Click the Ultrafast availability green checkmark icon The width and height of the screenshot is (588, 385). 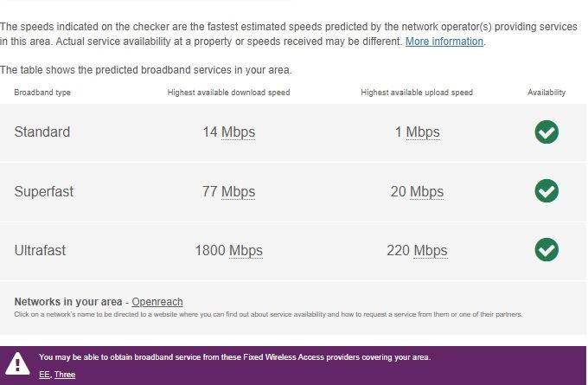point(546,250)
